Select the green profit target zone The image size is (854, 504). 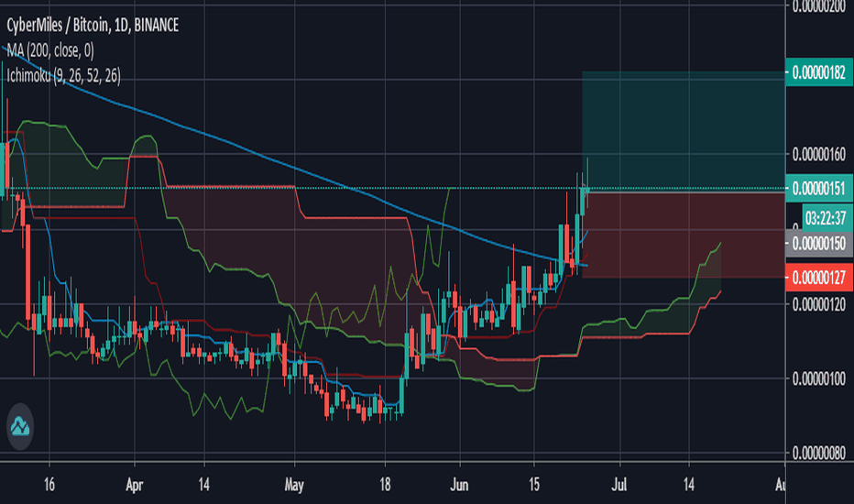coord(684,131)
